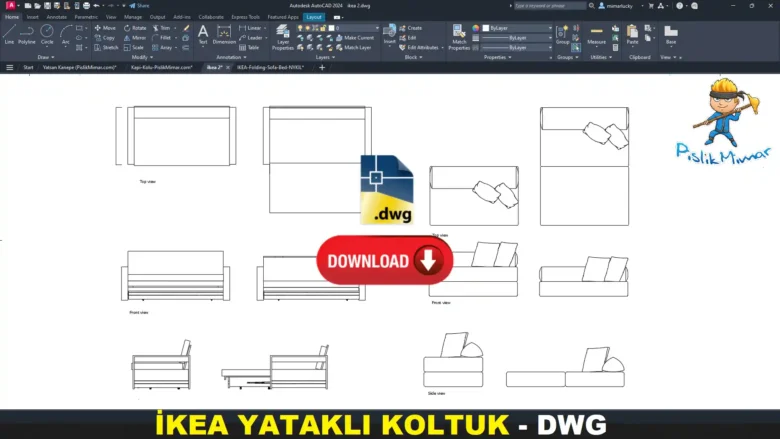Open the Annotate ribbon tab

(56, 17)
